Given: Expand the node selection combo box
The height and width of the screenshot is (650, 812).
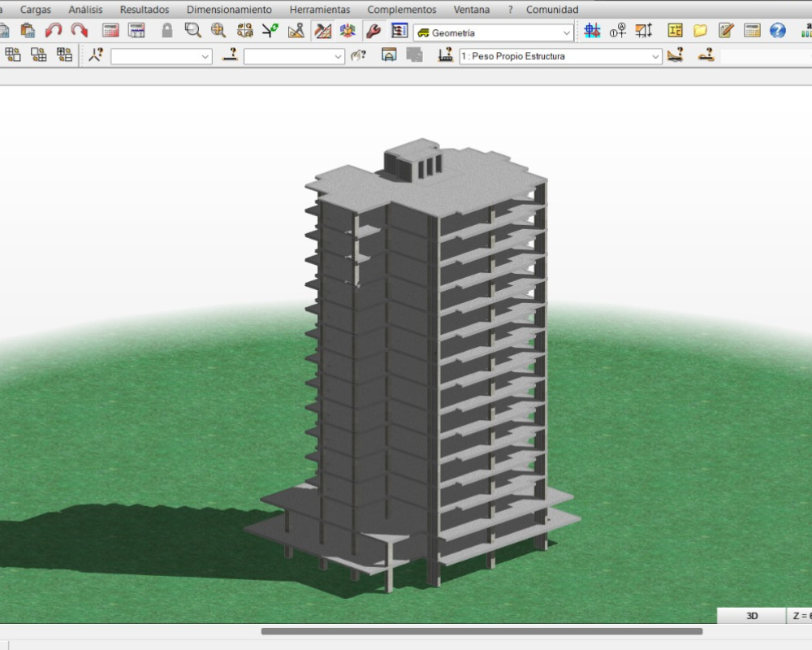Looking at the screenshot, I should click(x=205, y=57).
